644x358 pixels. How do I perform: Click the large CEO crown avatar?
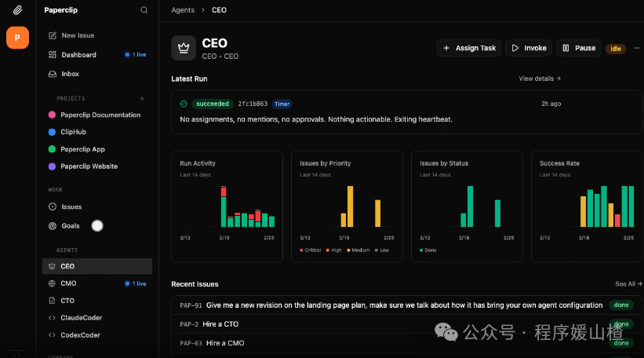tap(184, 48)
